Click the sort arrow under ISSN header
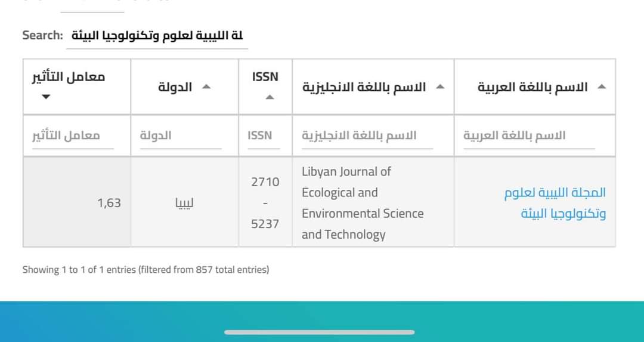This screenshot has width=644, height=342. pos(270,97)
